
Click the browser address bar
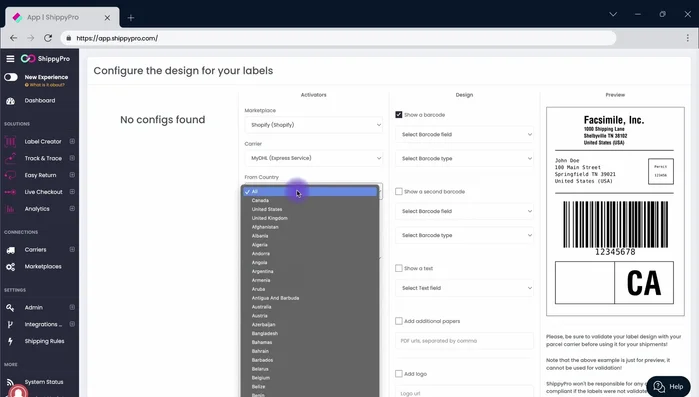339,38
